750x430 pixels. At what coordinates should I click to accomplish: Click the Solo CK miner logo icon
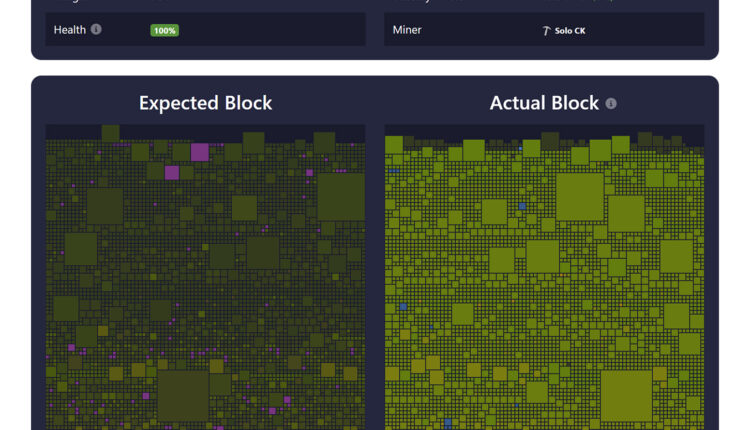pyautogui.click(x=546, y=31)
